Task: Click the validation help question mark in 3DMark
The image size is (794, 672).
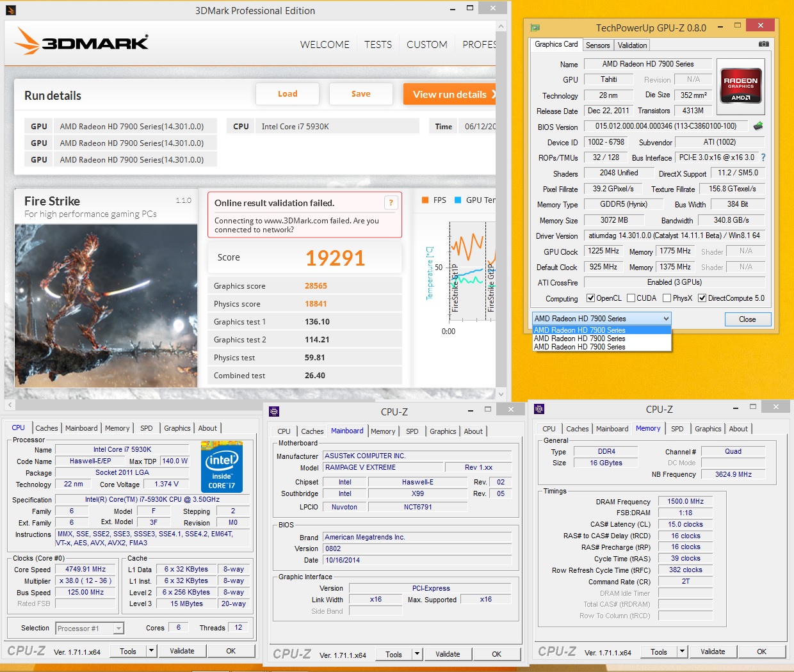Action: (391, 203)
